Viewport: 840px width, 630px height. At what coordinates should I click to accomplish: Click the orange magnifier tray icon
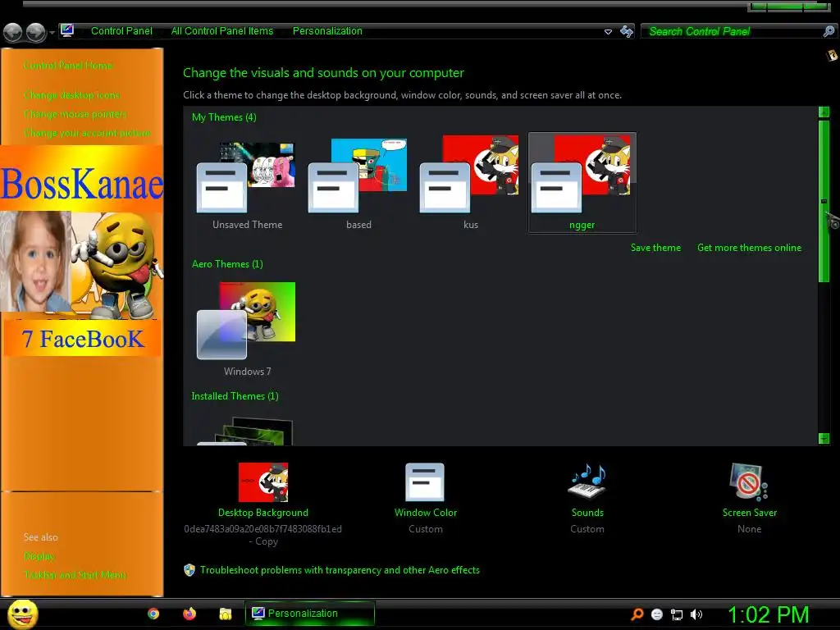(x=637, y=614)
